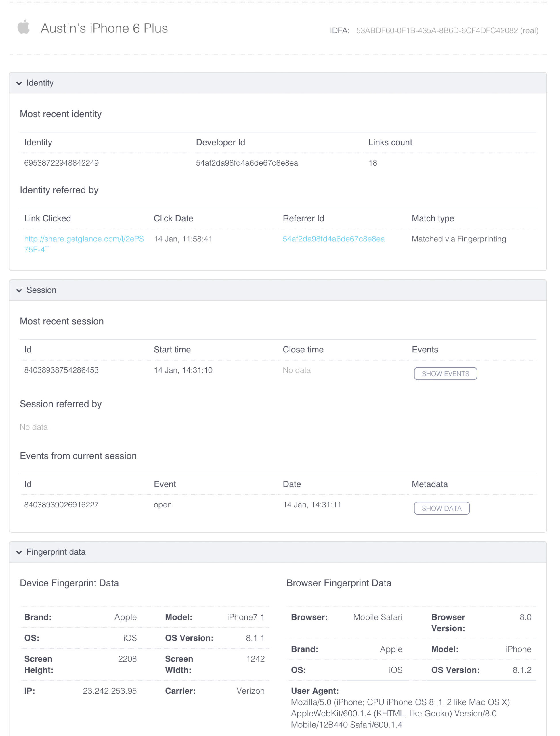Click the Verizon carrier value
The height and width of the screenshot is (736, 560).
[250, 691]
